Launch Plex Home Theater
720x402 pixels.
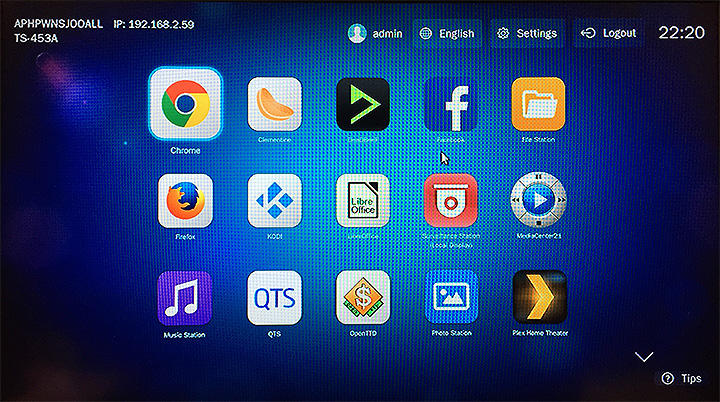(538, 297)
